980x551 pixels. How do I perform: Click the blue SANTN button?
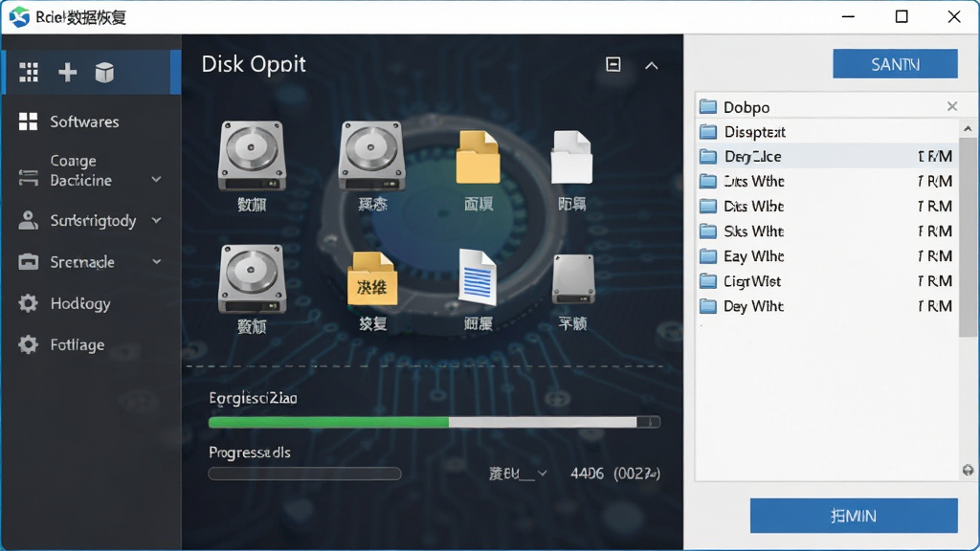895,64
